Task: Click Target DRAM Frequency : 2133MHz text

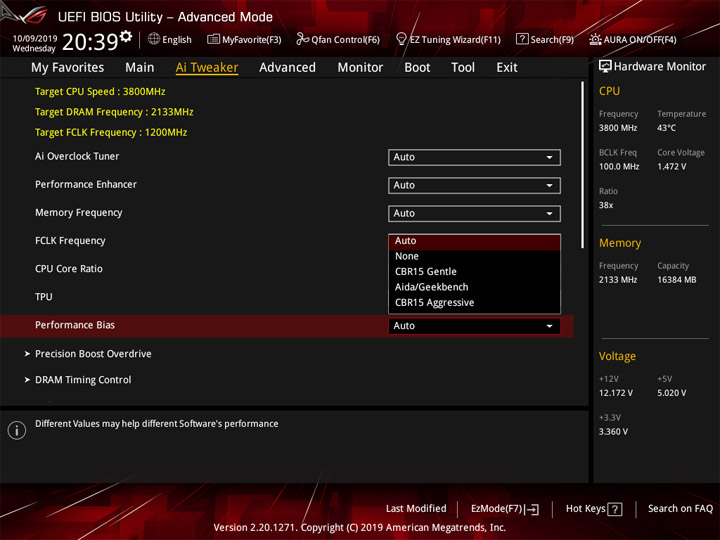Action: (114, 112)
